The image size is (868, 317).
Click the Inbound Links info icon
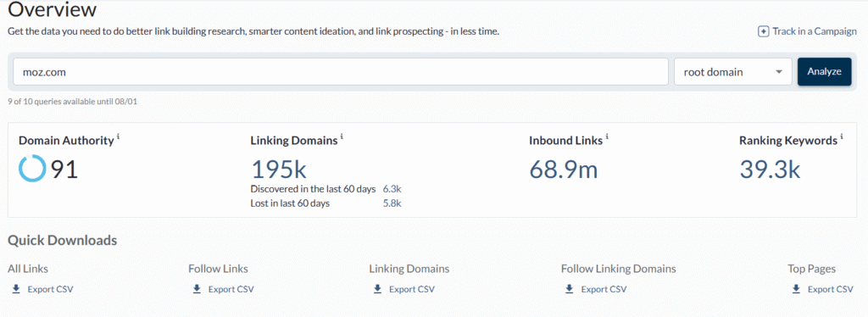coord(607,136)
